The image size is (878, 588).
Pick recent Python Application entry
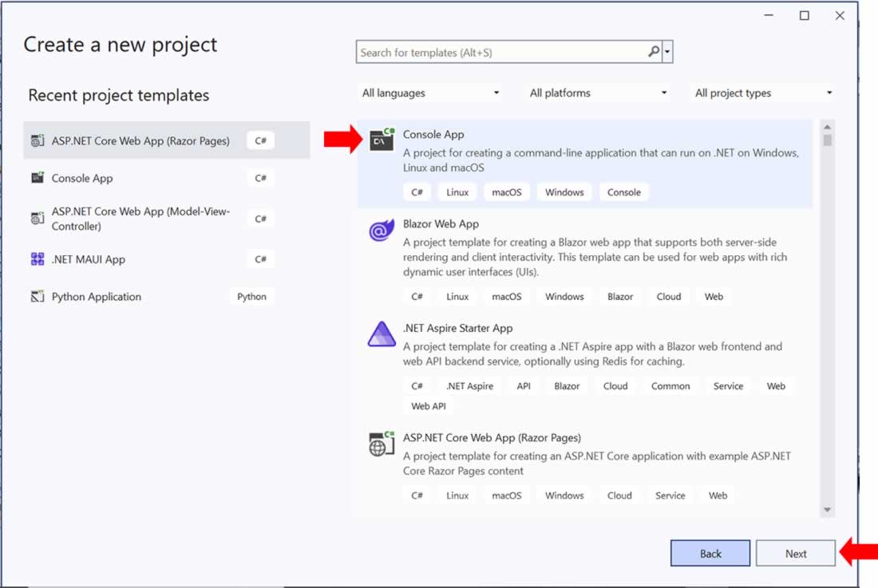pyautogui.click(x=166, y=297)
